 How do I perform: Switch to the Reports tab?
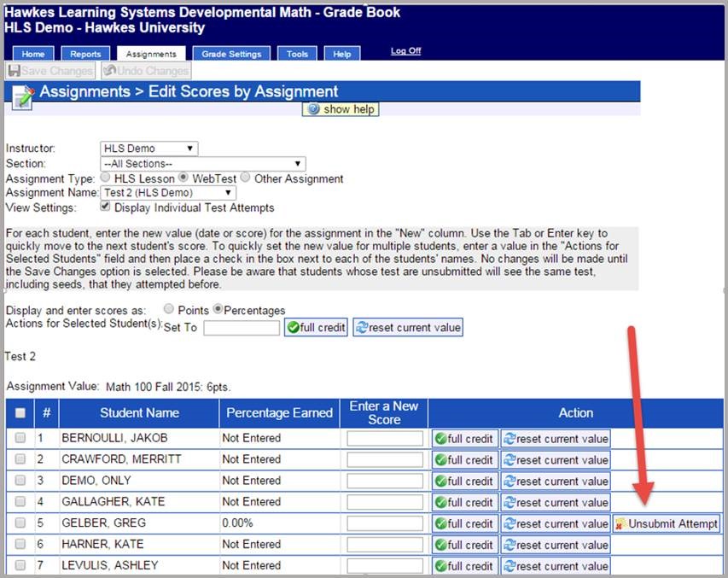pos(85,54)
